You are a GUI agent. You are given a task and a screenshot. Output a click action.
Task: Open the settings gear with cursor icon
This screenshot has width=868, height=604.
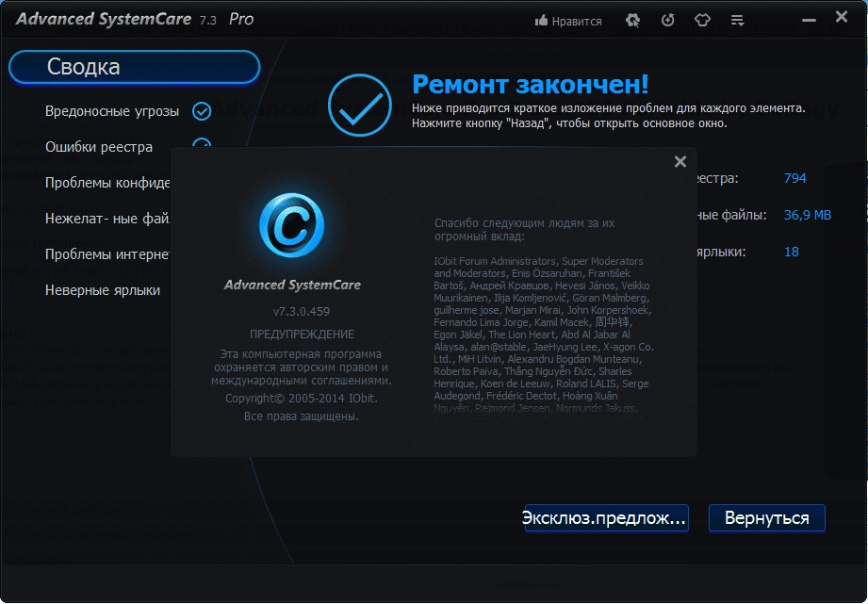point(632,21)
